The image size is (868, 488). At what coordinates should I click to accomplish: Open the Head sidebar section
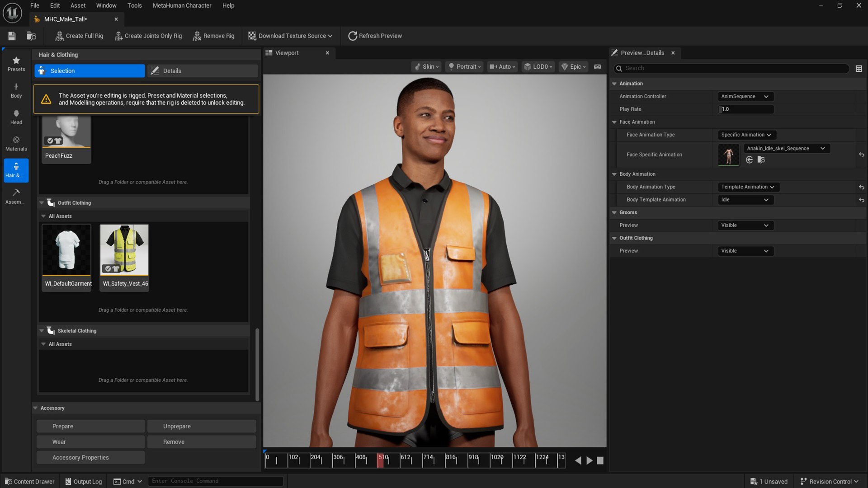coord(16,117)
